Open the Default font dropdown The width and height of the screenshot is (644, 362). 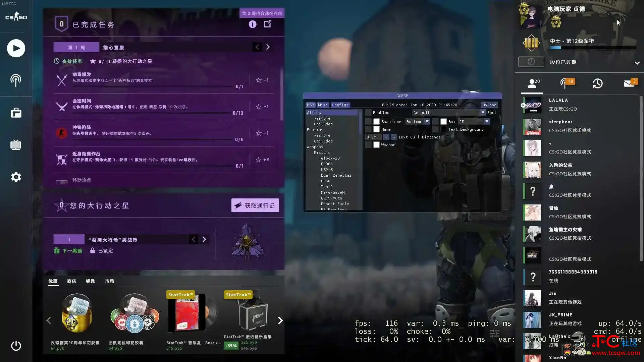point(449,113)
